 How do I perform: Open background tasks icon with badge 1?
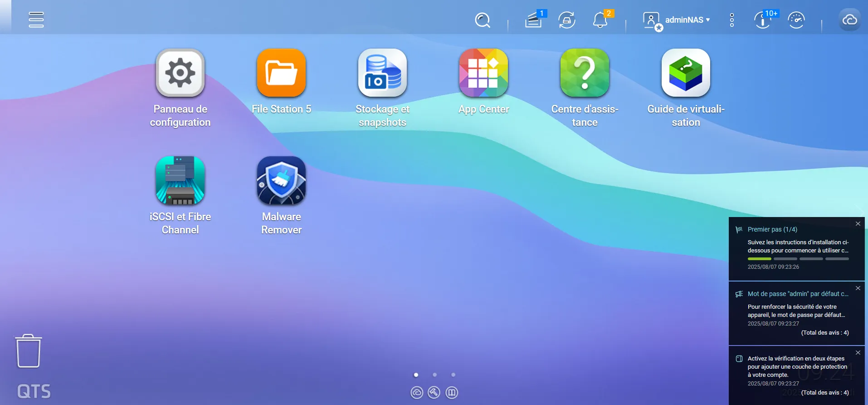[534, 20]
